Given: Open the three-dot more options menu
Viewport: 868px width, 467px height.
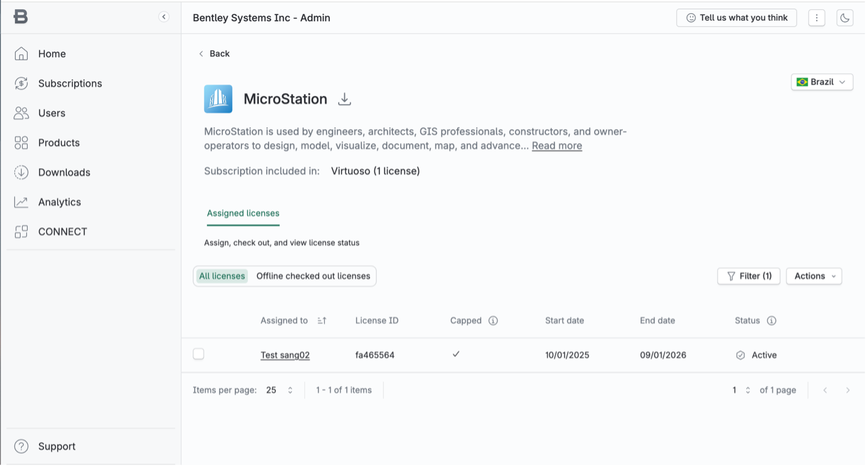Looking at the screenshot, I should pos(817,18).
